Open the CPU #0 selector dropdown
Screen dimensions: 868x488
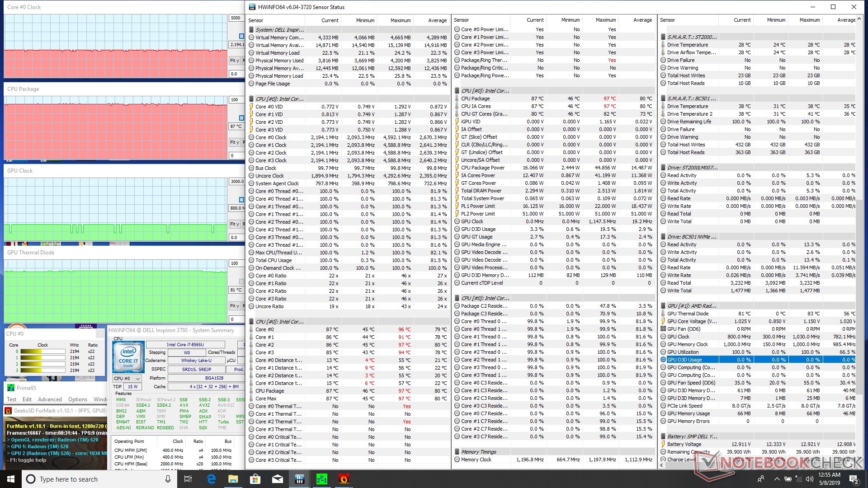point(126,378)
